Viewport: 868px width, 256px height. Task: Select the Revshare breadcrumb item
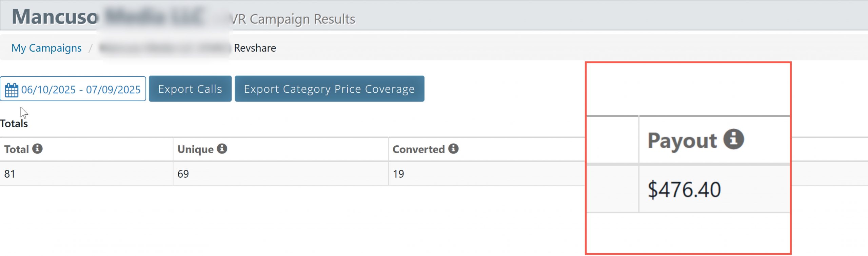click(x=255, y=48)
